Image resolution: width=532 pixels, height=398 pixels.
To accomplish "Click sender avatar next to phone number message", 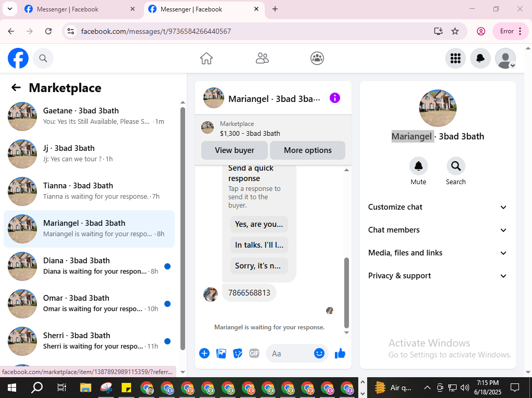I will click(x=211, y=294).
